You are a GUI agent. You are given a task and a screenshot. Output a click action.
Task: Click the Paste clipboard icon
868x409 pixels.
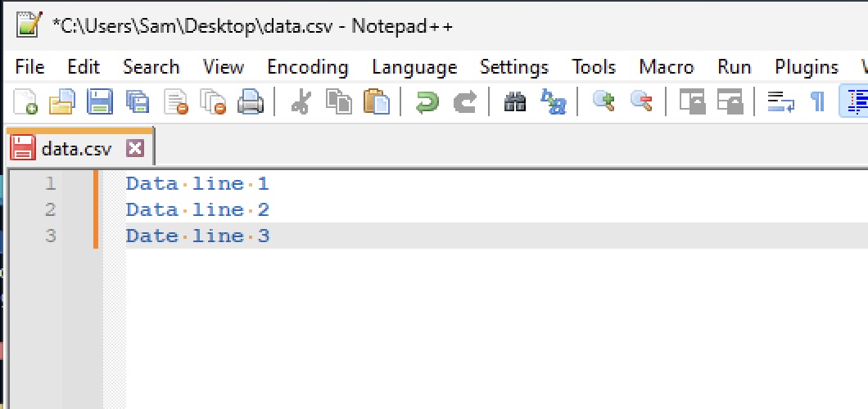click(x=377, y=101)
